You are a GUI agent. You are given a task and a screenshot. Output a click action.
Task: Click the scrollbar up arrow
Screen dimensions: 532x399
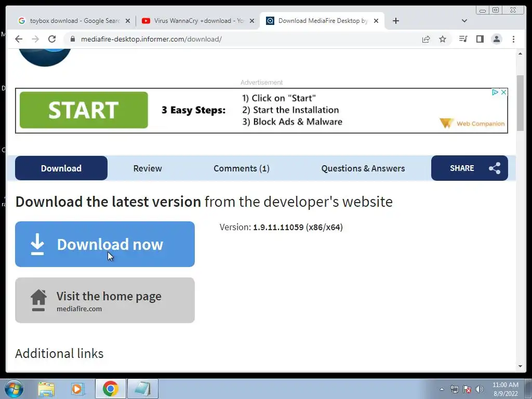(520, 54)
